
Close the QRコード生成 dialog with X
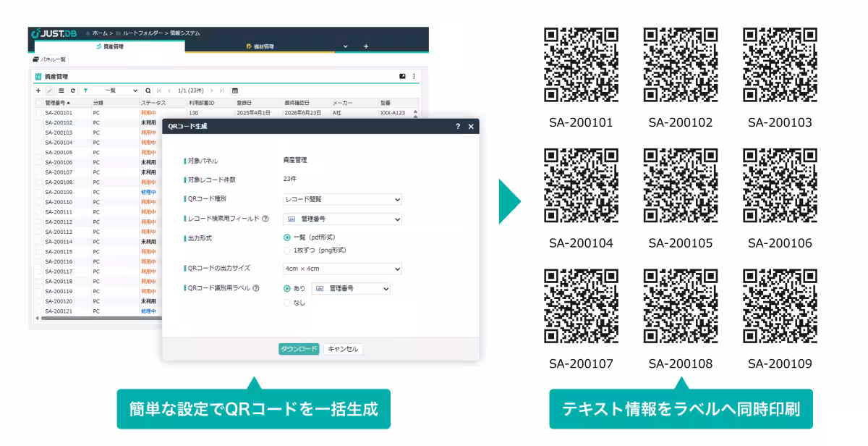coord(471,126)
